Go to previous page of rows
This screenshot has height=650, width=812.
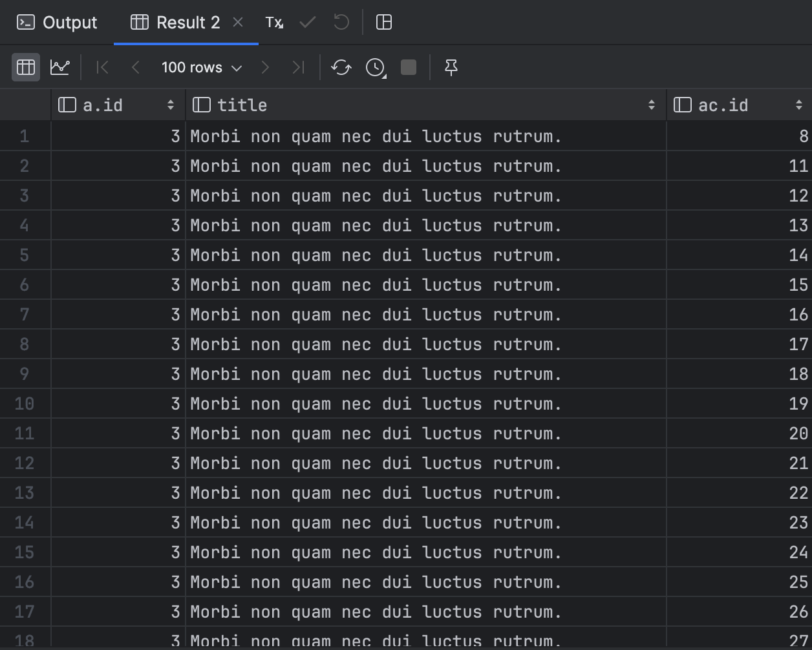pos(135,67)
